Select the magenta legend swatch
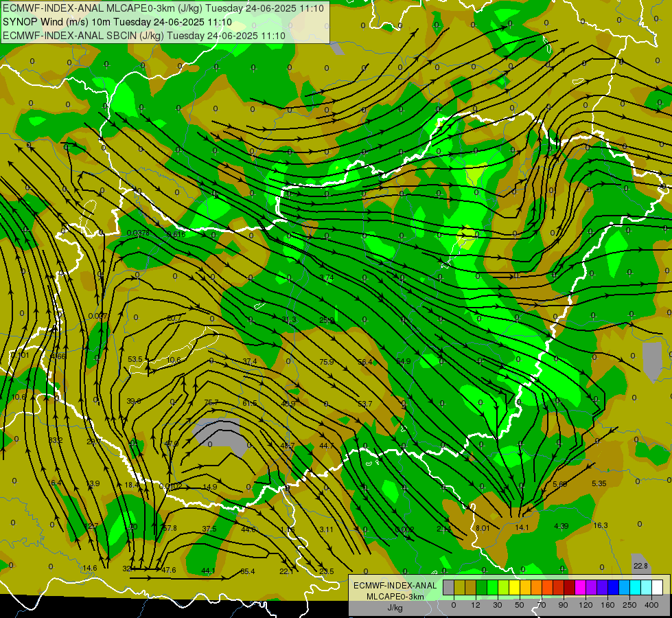672x618 pixels. point(580,588)
